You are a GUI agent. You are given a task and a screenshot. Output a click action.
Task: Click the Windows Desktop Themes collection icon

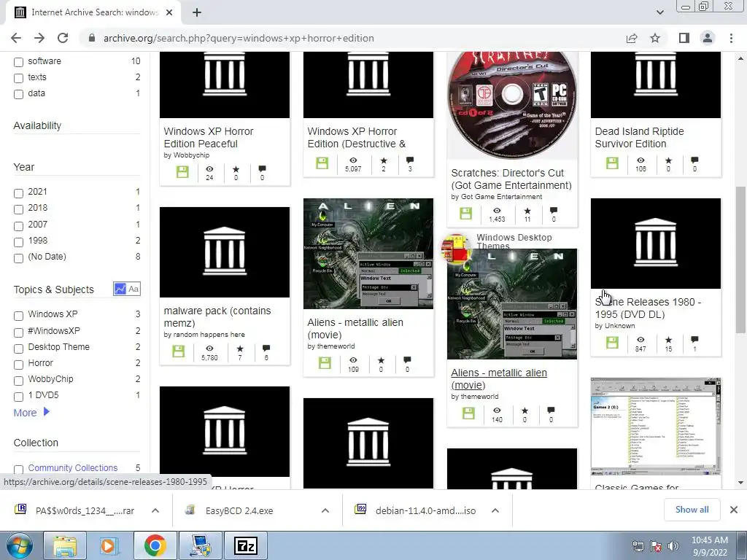pos(456,248)
